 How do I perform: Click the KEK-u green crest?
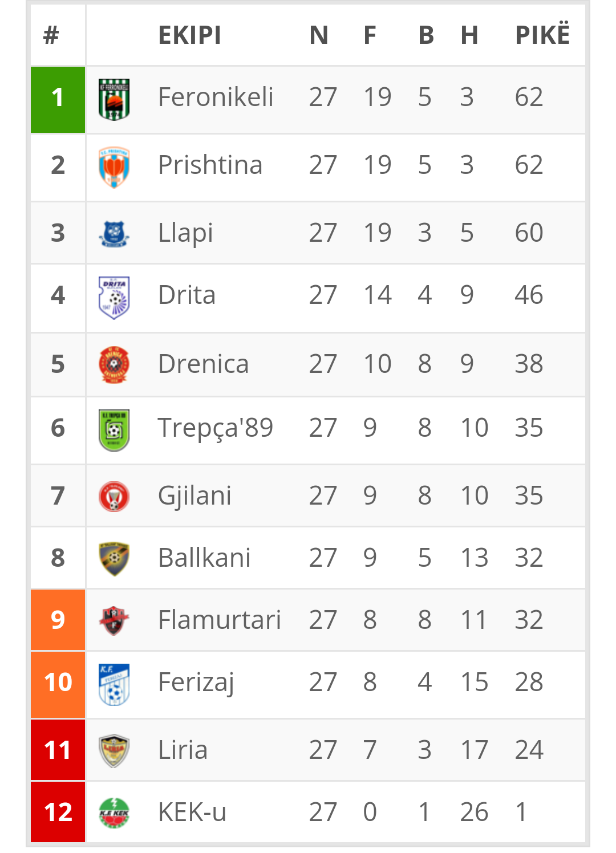(x=114, y=813)
